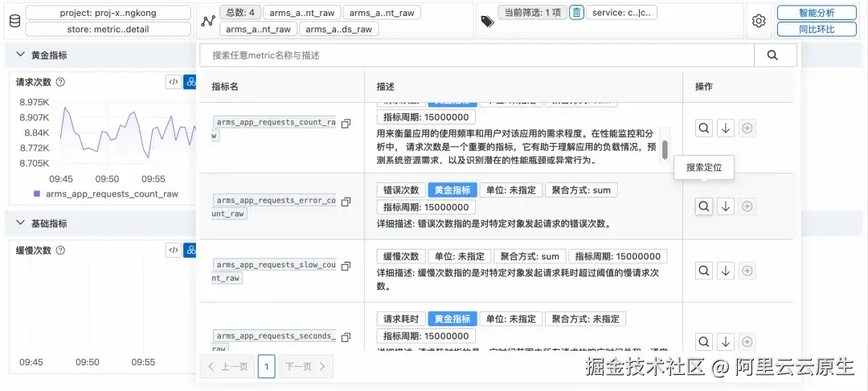Click the 请求耗时 tag
868x391 pixels.
(401, 319)
